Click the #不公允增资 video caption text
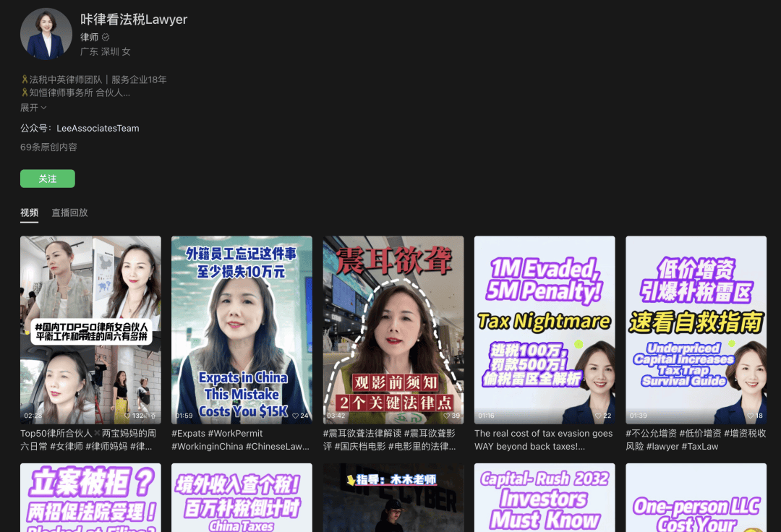The height and width of the screenshot is (532, 781). (x=695, y=439)
